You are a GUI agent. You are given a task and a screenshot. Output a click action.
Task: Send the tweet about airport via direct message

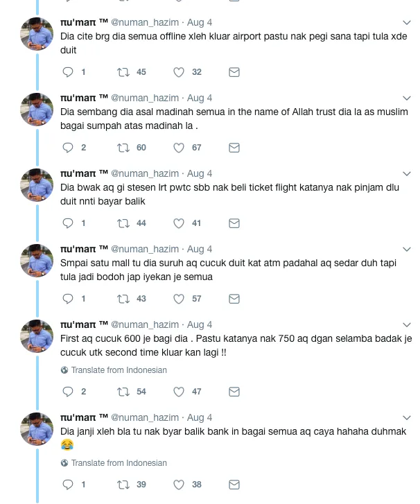pyautogui.click(x=234, y=72)
